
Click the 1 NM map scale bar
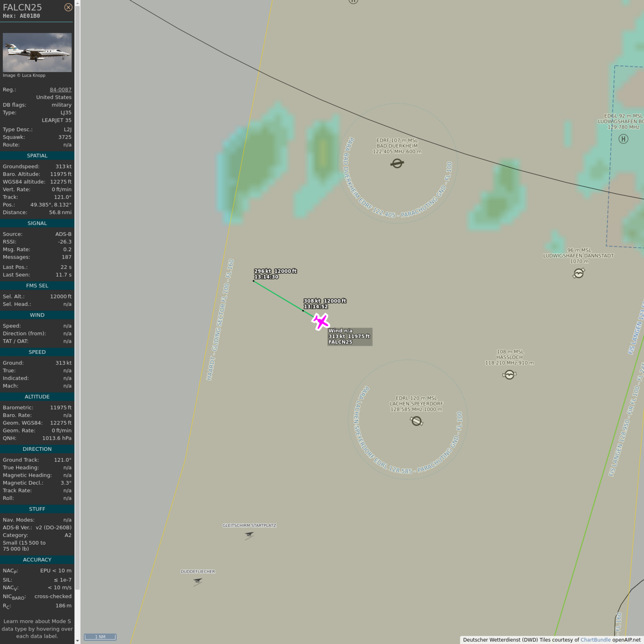[100, 637]
